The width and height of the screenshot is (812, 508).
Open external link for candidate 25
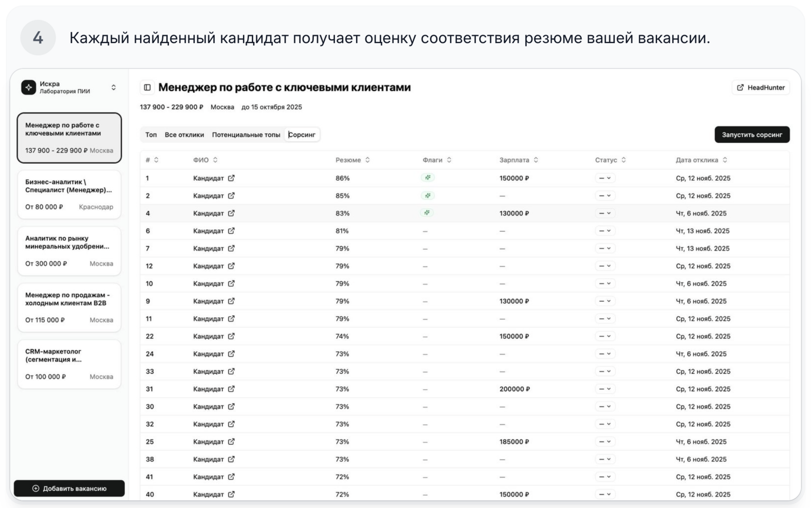click(x=232, y=441)
